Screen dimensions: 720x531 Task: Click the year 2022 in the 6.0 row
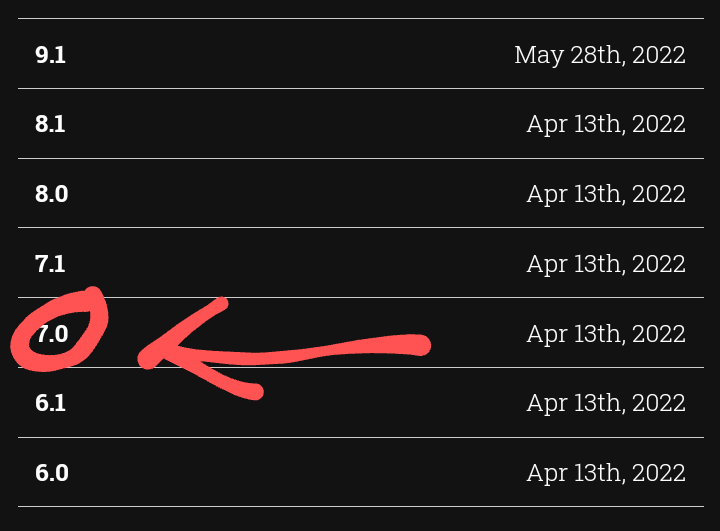tap(660, 473)
